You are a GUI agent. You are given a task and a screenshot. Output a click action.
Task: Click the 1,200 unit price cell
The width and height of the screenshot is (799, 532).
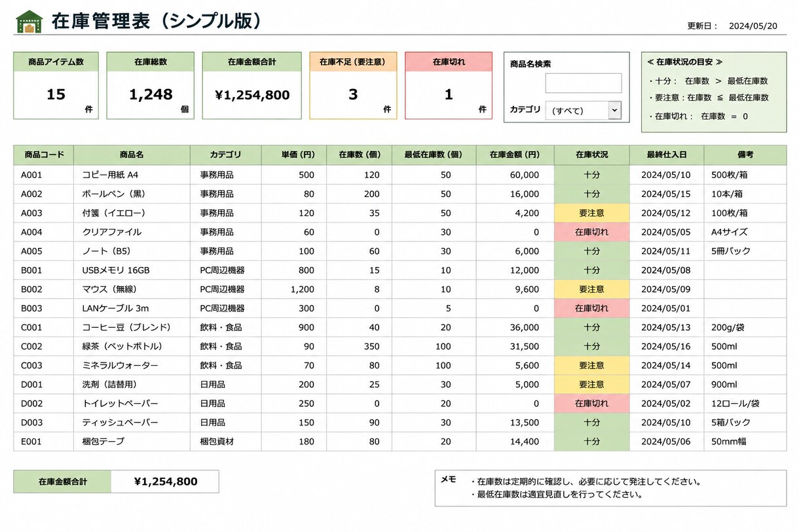click(x=294, y=289)
